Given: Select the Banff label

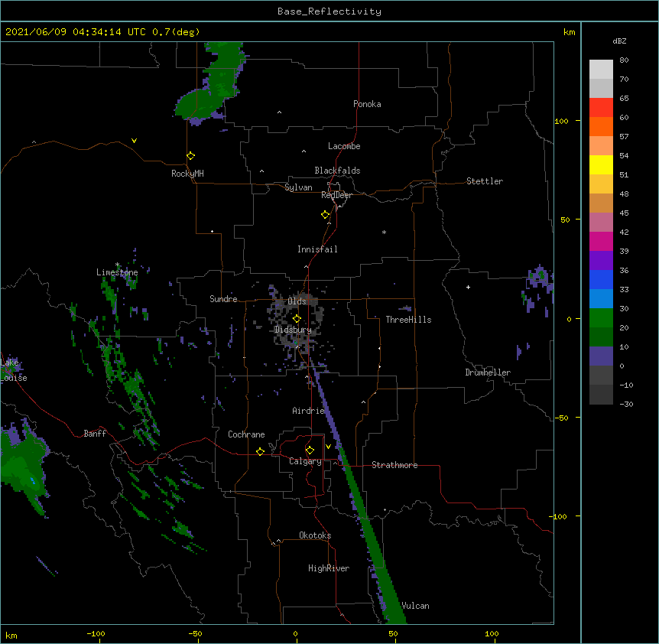Looking at the screenshot, I should point(95,434).
